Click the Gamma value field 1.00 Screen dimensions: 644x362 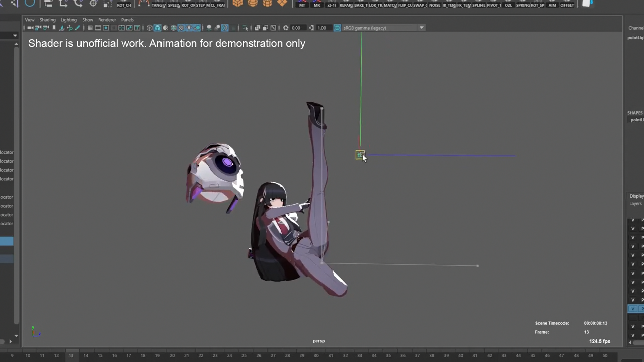pyautogui.click(x=323, y=28)
